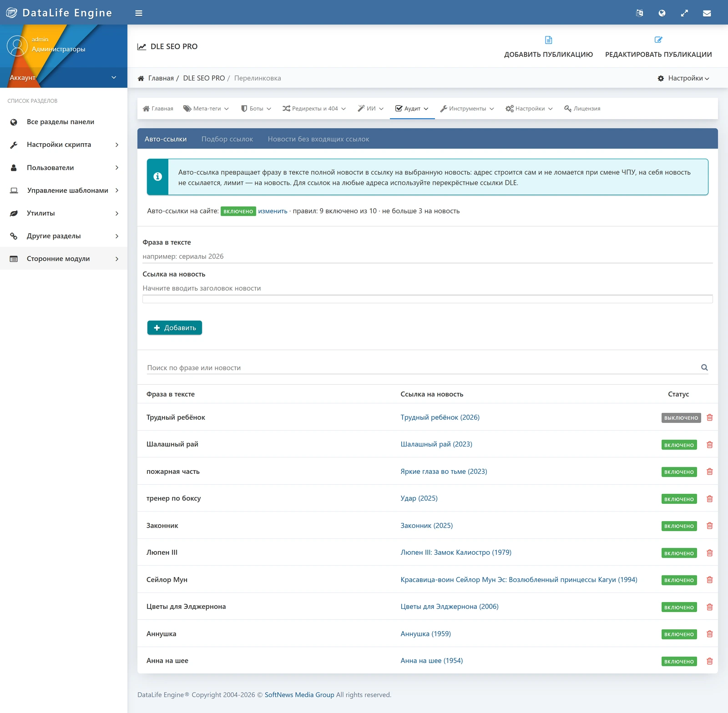Screen dimensions: 728x713
Task: Open Новости без входящих ссылок tab
Action: click(318, 139)
